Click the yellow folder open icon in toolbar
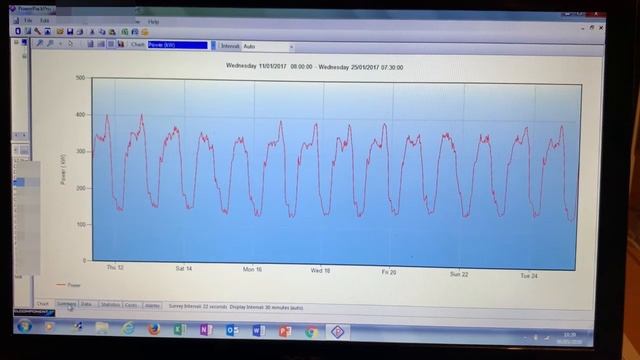The width and height of the screenshot is (640, 360). point(60,31)
